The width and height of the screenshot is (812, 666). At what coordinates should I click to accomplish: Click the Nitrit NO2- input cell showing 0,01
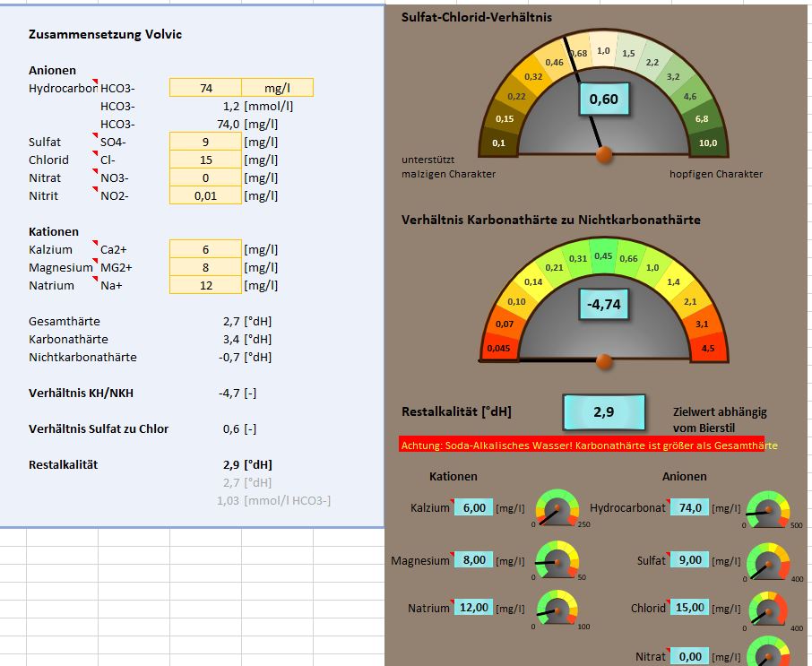205,195
